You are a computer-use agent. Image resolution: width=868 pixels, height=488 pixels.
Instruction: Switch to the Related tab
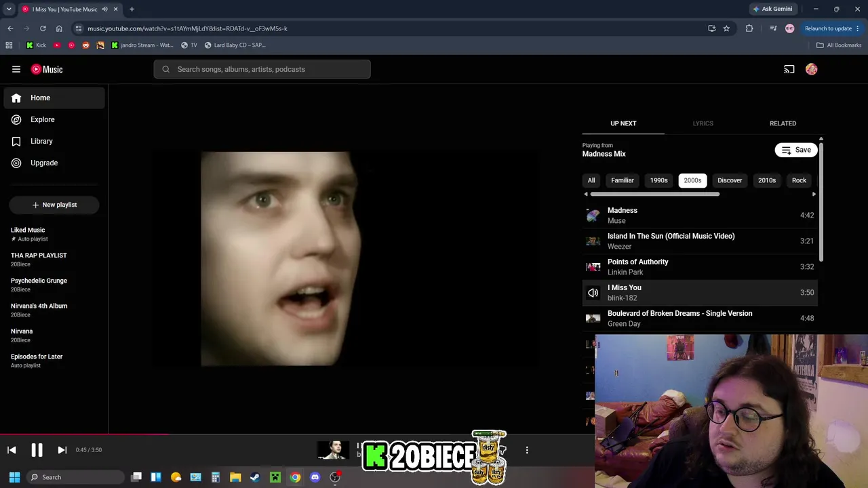click(x=783, y=123)
